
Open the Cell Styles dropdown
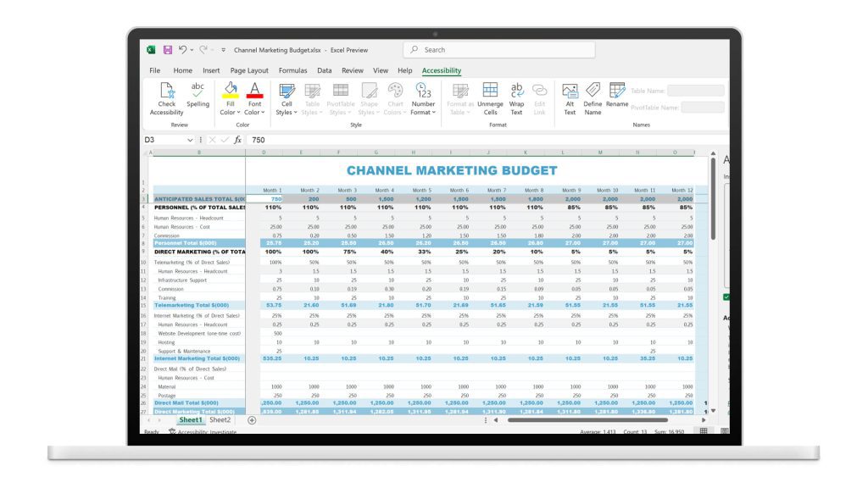point(287,95)
